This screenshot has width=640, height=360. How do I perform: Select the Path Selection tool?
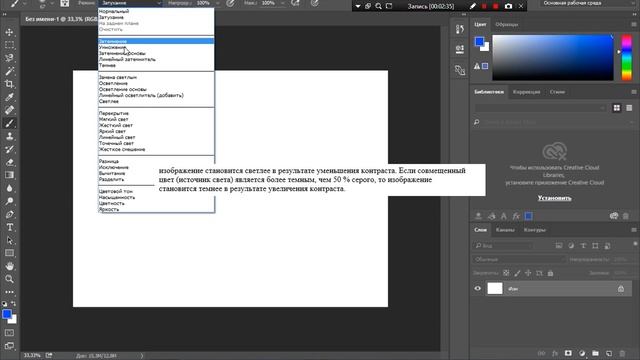(x=9, y=240)
